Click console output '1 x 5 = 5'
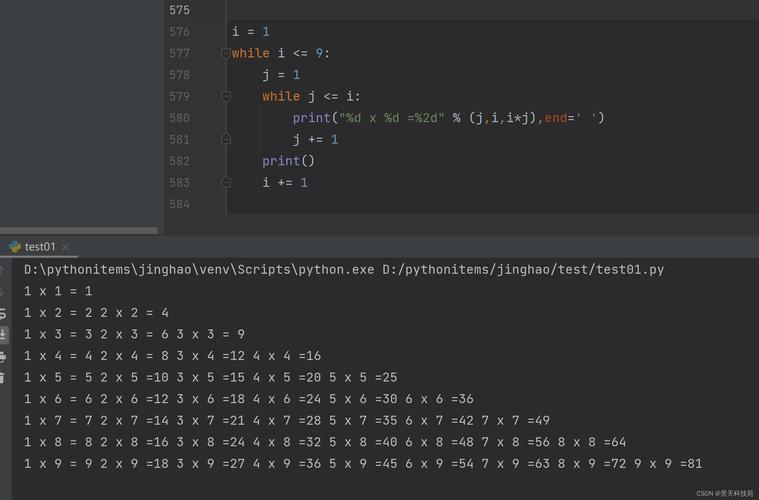Viewport: 759px width, 500px height. 58,378
